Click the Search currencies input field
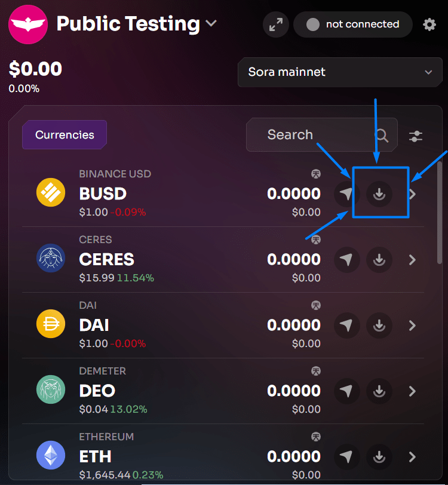Viewport: 448px width, 485px height. 311,135
